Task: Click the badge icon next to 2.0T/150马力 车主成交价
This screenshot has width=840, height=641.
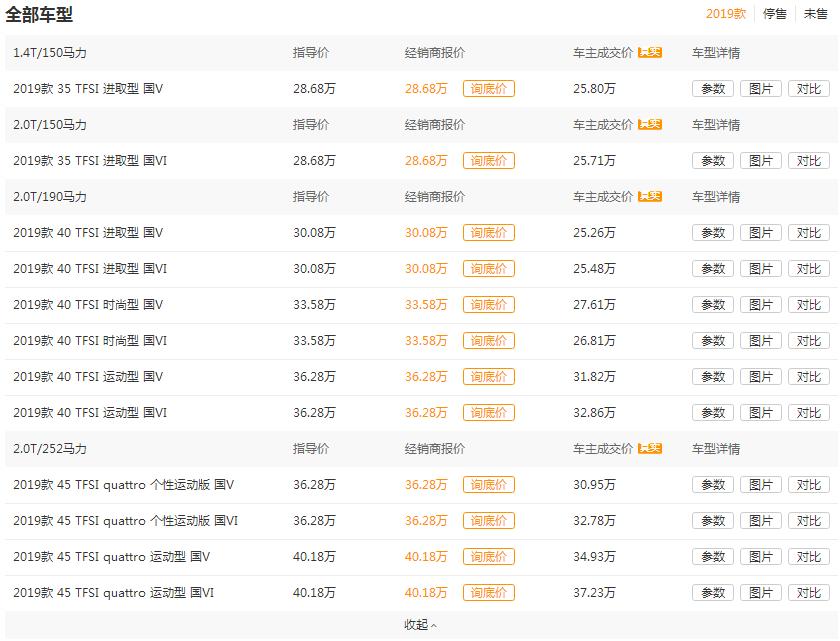Action: point(649,124)
